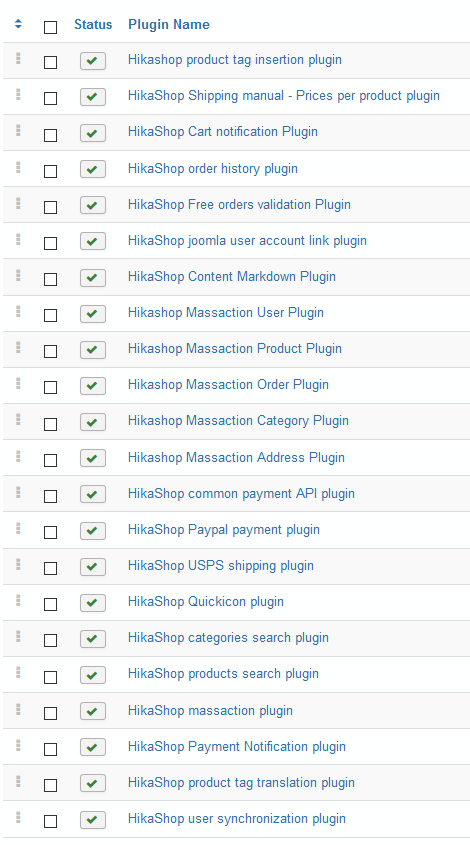Viewport: 470px width, 845px height.
Task: Open HikaShop product tag translation plugin link
Action: [x=241, y=783]
